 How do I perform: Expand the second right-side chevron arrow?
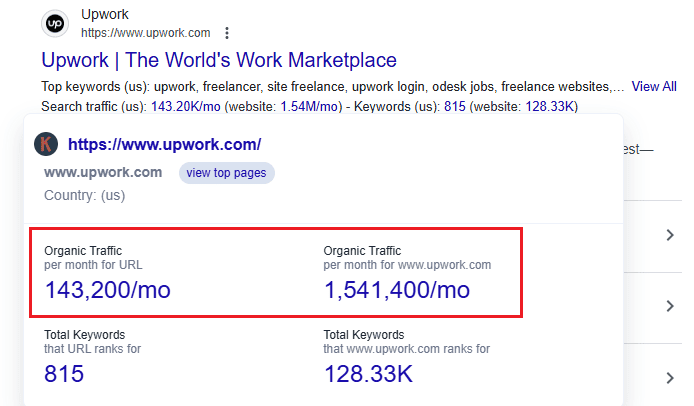[670, 306]
